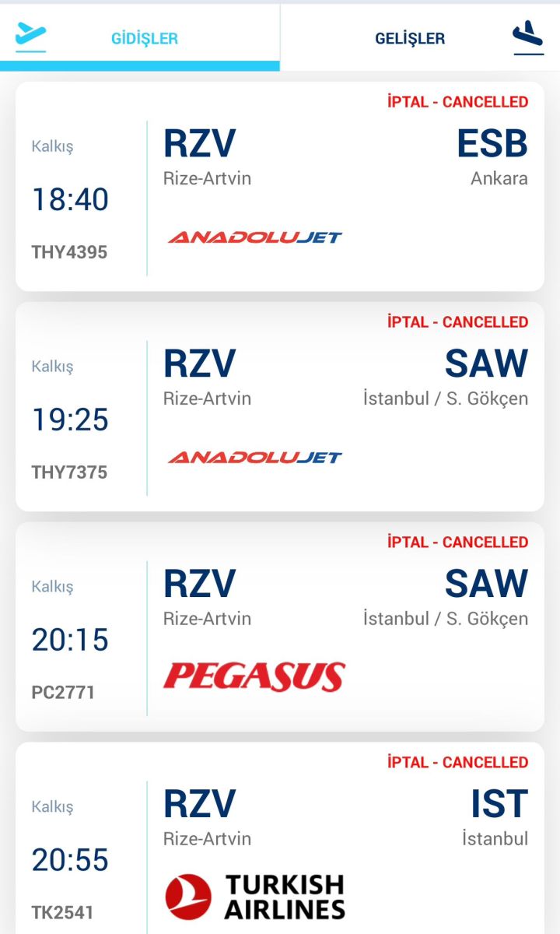Tap IST destination airport code
Screen dimensions: 560x934
tap(499, 804)
